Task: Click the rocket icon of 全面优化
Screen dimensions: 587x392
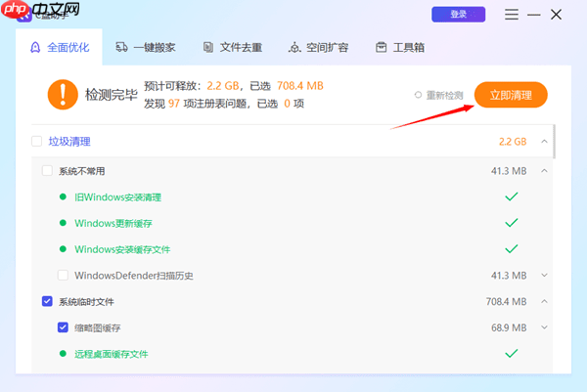Action: 35,48
